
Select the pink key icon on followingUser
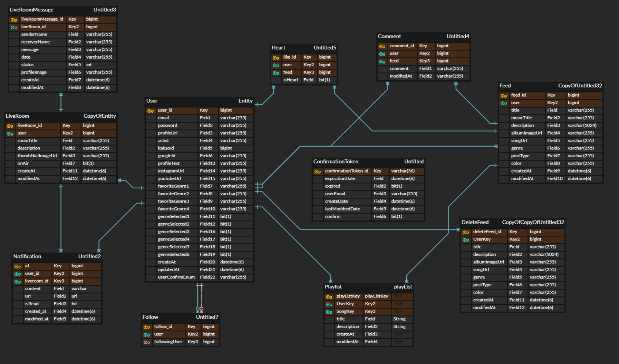147,342
